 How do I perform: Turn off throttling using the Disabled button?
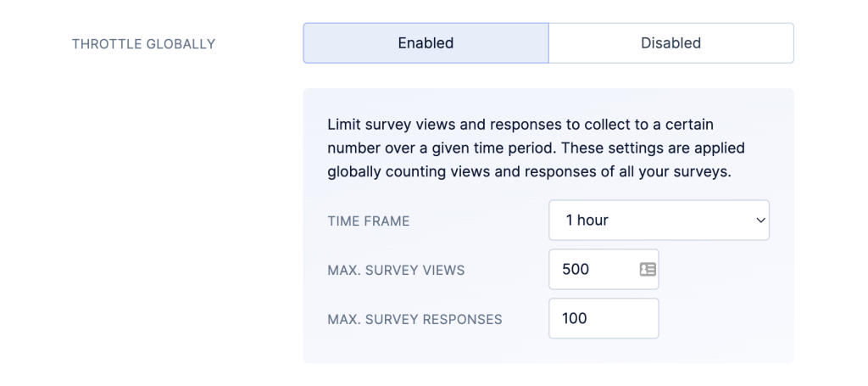671,43
